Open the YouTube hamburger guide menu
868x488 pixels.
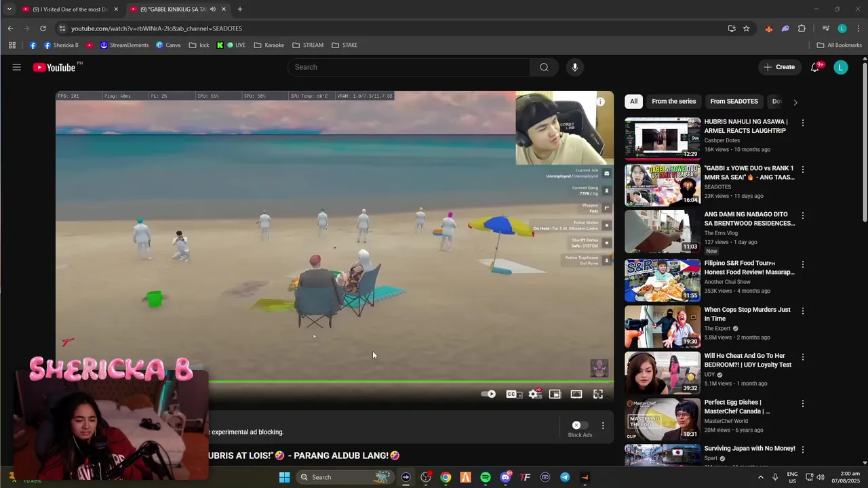tap(16, 67)
